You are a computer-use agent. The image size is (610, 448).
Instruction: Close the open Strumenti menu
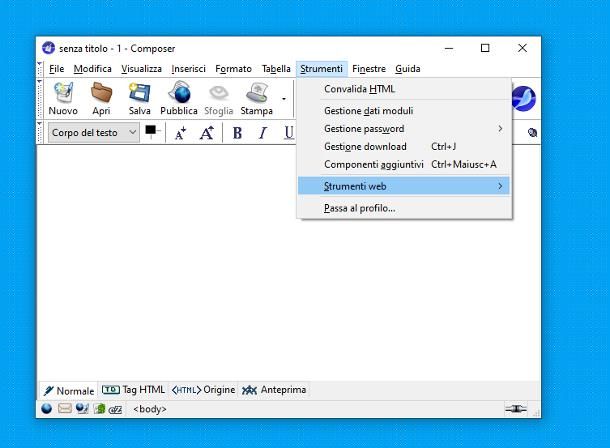pos(321,69)
